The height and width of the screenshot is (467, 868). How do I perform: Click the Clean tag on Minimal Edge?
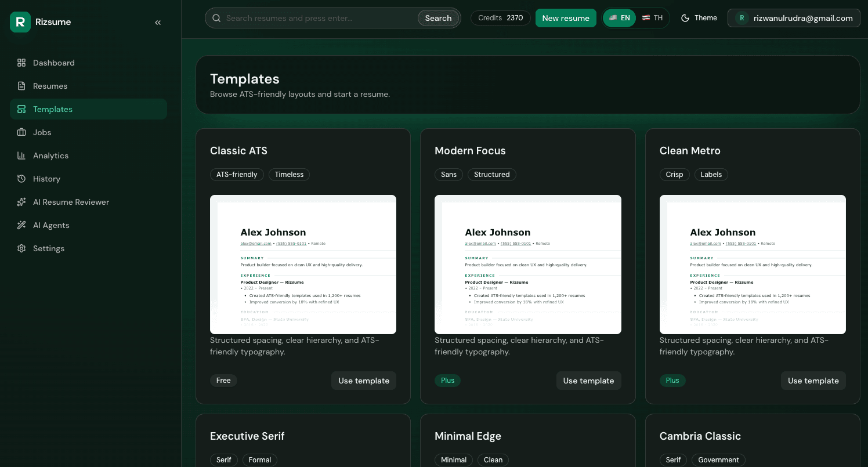tap(493, 460)
